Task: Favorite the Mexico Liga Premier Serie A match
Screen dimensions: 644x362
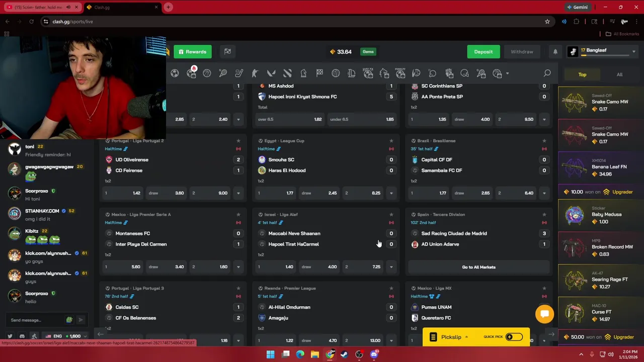Action: pyautogui.click(x=238, y=215)
